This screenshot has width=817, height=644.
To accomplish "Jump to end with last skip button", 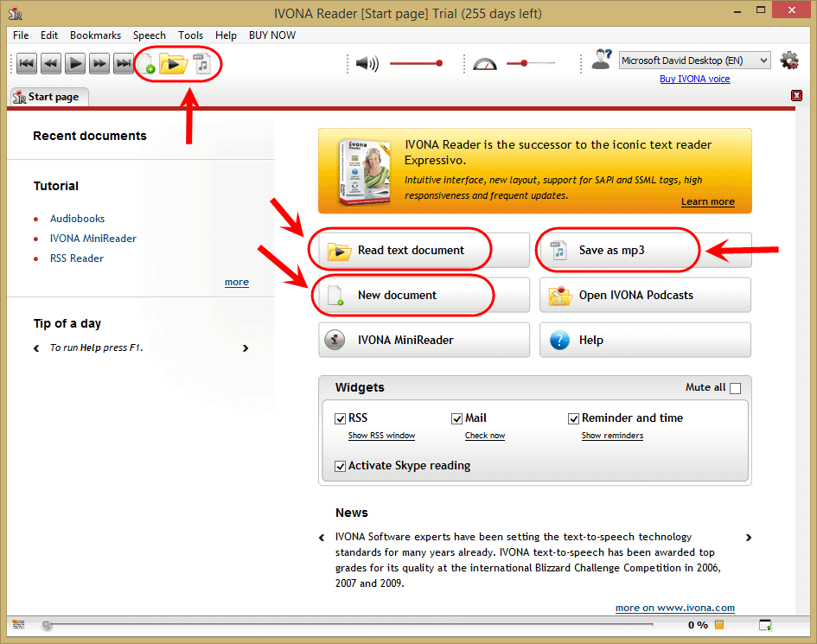I will tap(124, 64).
